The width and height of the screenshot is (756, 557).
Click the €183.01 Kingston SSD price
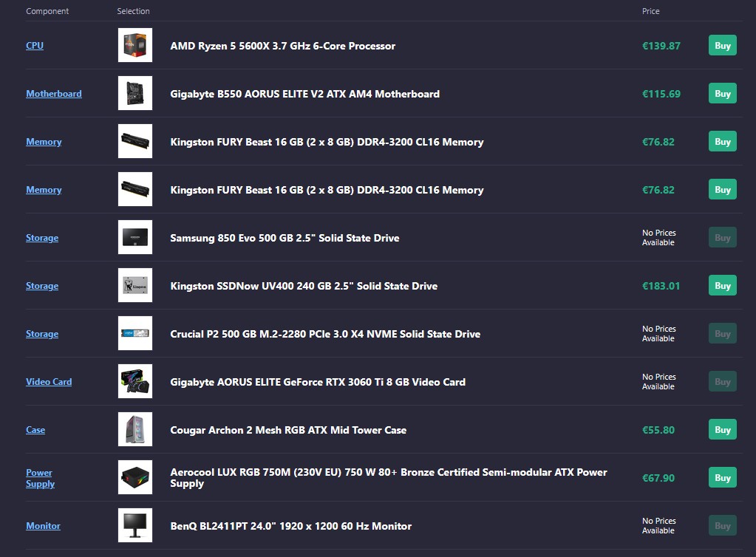coord(661,286)
